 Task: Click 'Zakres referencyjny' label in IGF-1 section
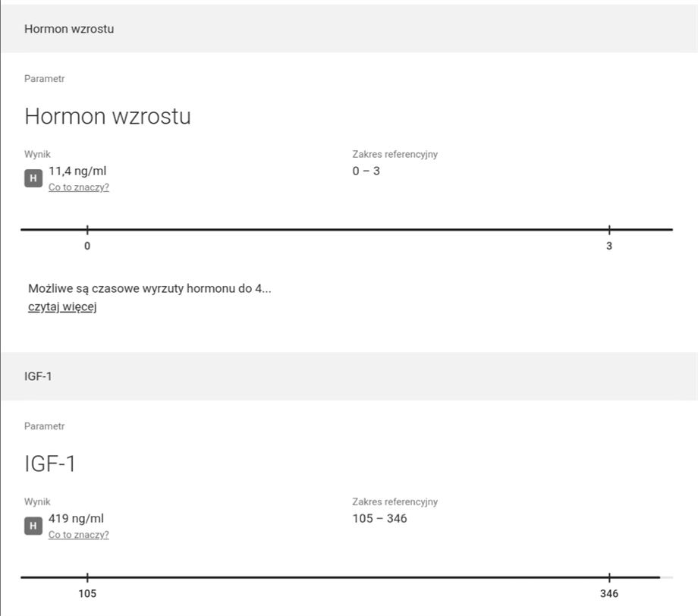[395, 501]
